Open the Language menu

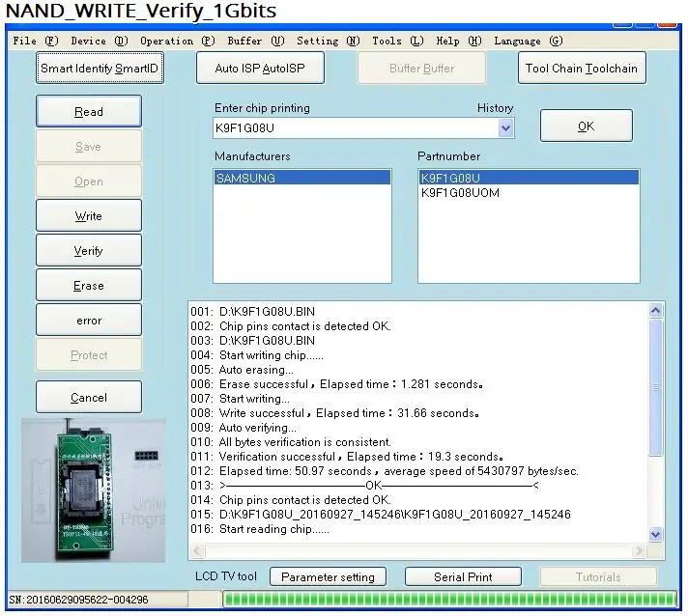529,41
